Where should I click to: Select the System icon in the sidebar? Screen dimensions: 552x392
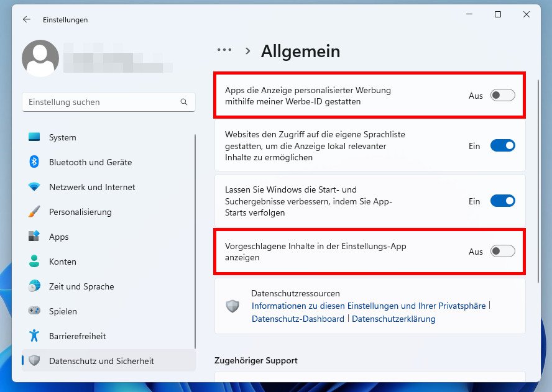(34, 137)
